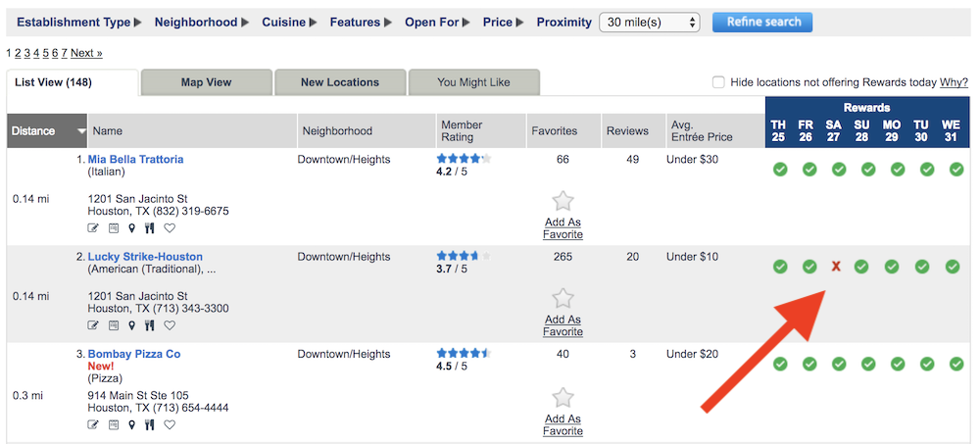Expand the Establishment Type filter

tap(78, 23)
